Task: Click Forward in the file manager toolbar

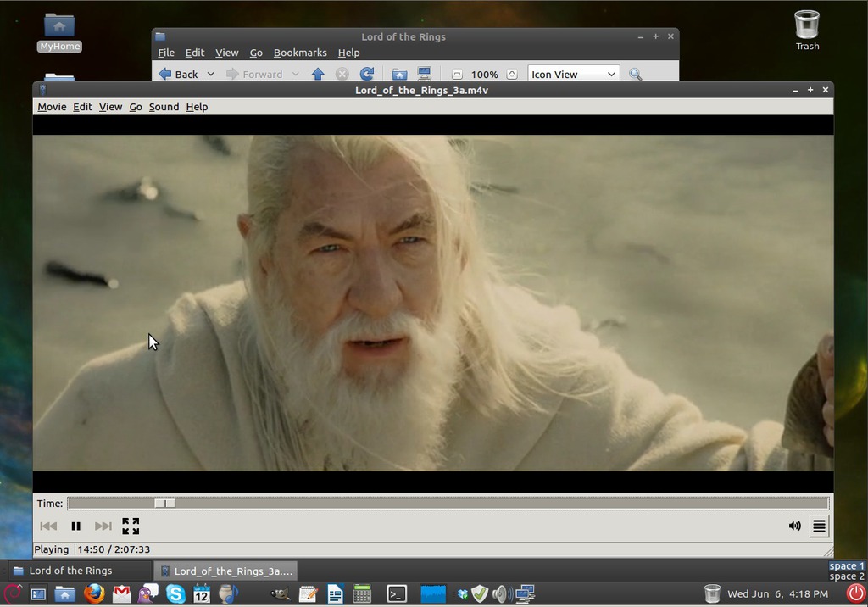Action: pyautogui.click(x=254, y=75)
